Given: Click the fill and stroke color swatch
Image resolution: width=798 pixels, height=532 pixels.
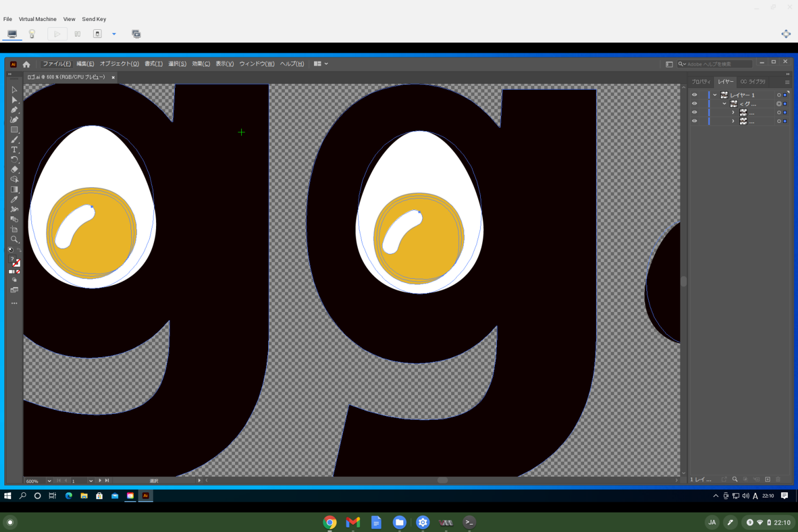Looking at the screenshot, I should pos(14,261).
